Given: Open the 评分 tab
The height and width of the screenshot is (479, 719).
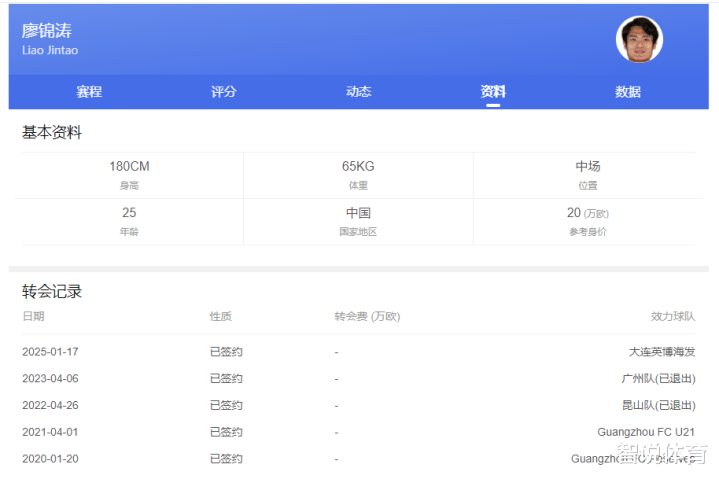Looking at the screenshot, I should coord(224,92).
